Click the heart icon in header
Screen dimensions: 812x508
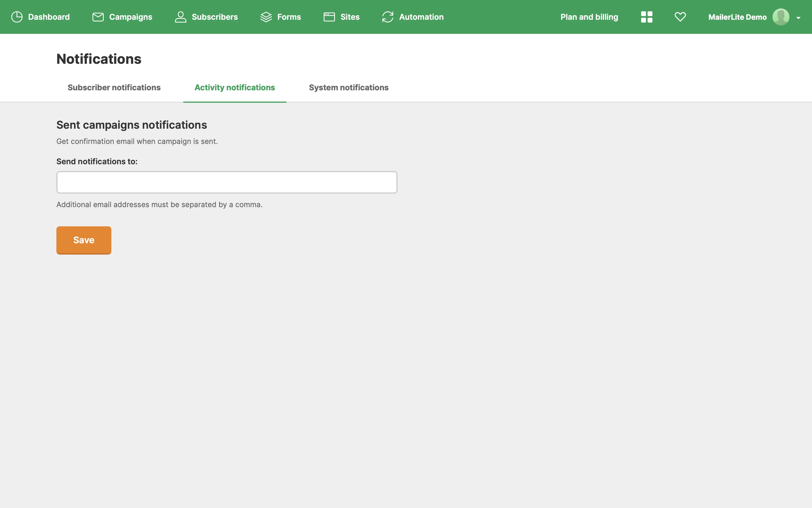pyautogui.click(x=680, y=17)
